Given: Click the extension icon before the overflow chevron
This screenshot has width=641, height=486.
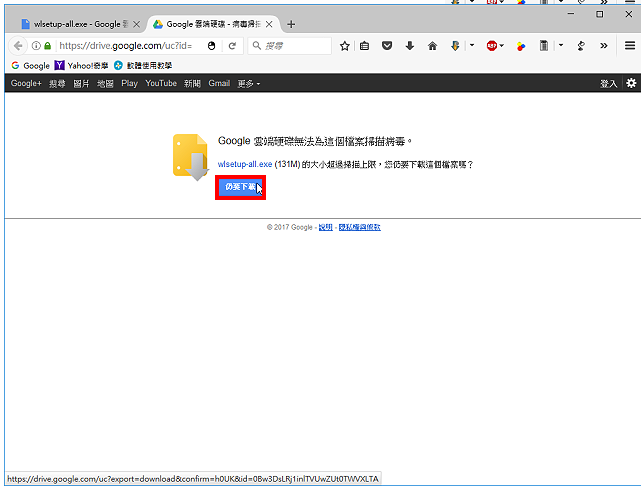Looking at the screenshot, I should (581, 46).
